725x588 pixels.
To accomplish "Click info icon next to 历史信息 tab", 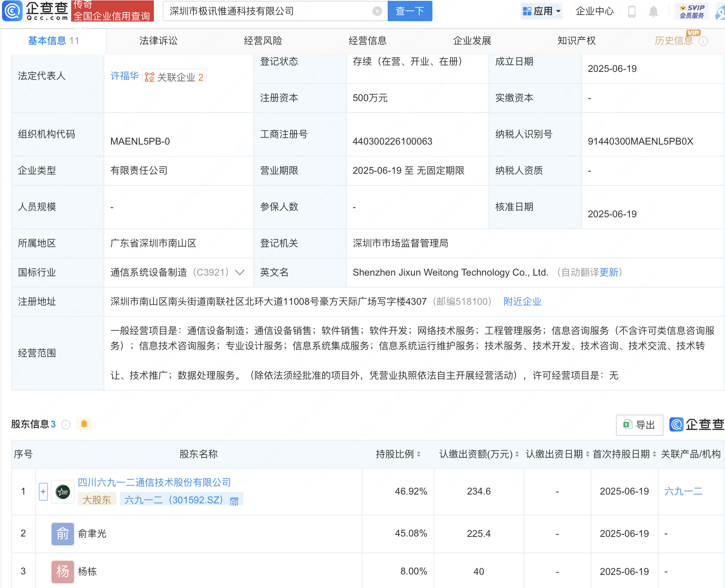I will [x=703, y=41].
